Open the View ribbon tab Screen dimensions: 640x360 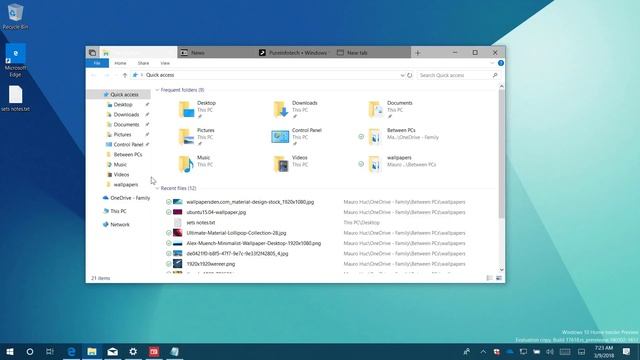pyautogui.click(x=165, y=63)
